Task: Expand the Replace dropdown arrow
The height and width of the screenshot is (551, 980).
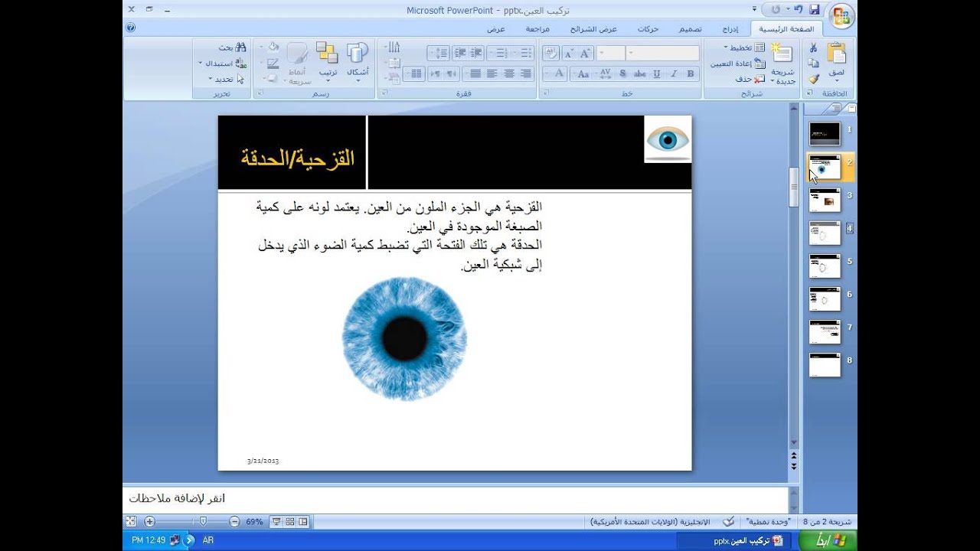Action: pyautogui.click(x=201, y=63)
